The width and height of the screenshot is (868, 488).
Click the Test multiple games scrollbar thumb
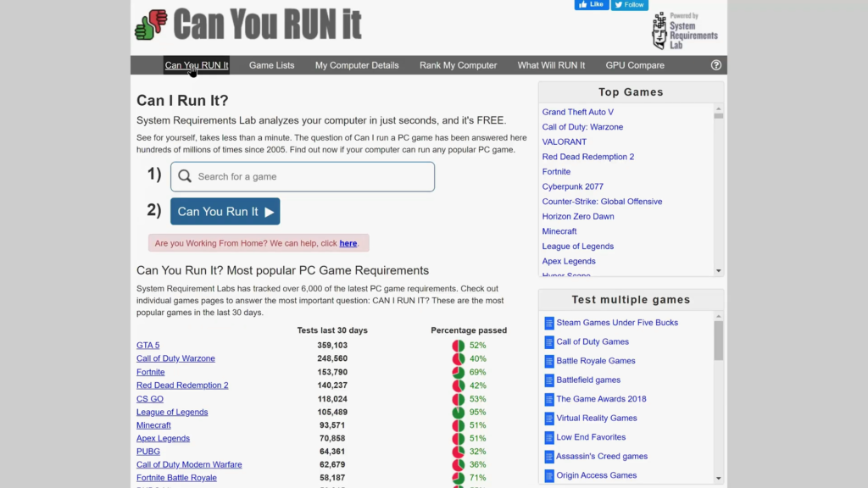click(719, 341)
